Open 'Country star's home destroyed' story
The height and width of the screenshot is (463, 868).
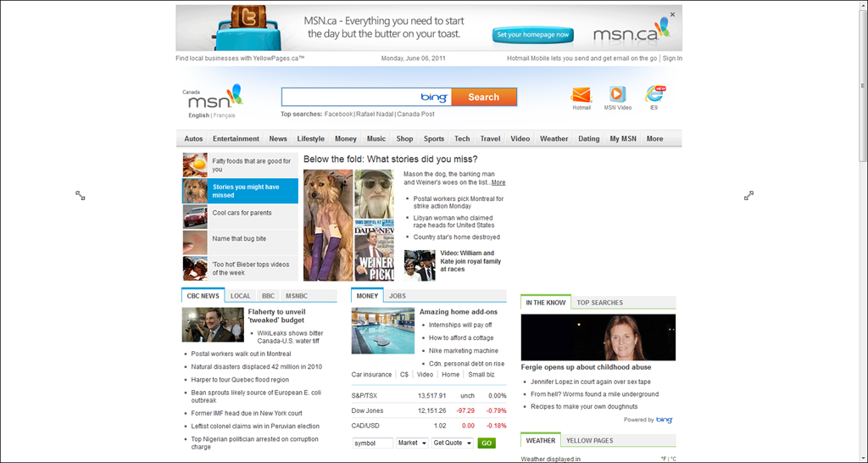click(x=457, y=237)
